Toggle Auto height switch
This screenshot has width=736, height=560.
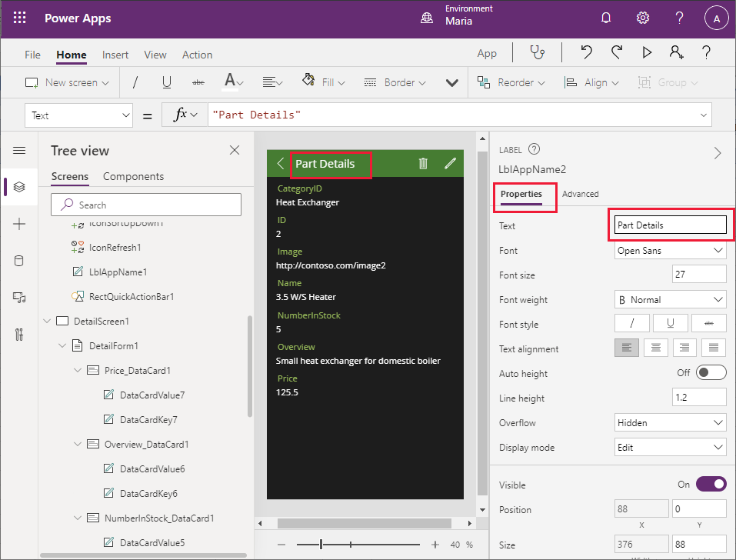(710, 373)
